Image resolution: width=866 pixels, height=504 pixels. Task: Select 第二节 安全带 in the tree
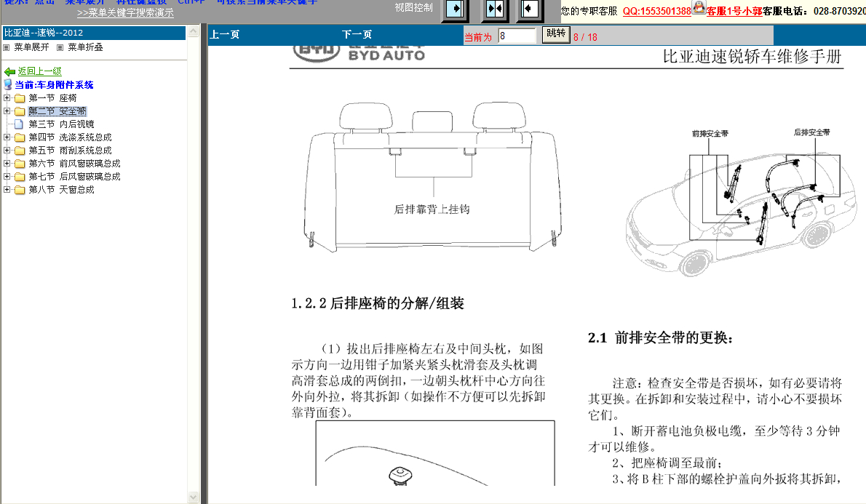click(57, 111)
